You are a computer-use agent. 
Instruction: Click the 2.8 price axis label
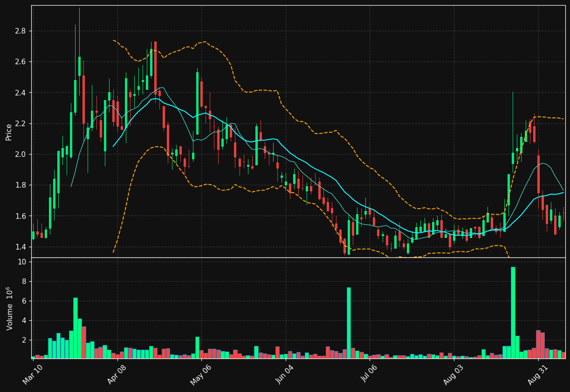[21, 31]
